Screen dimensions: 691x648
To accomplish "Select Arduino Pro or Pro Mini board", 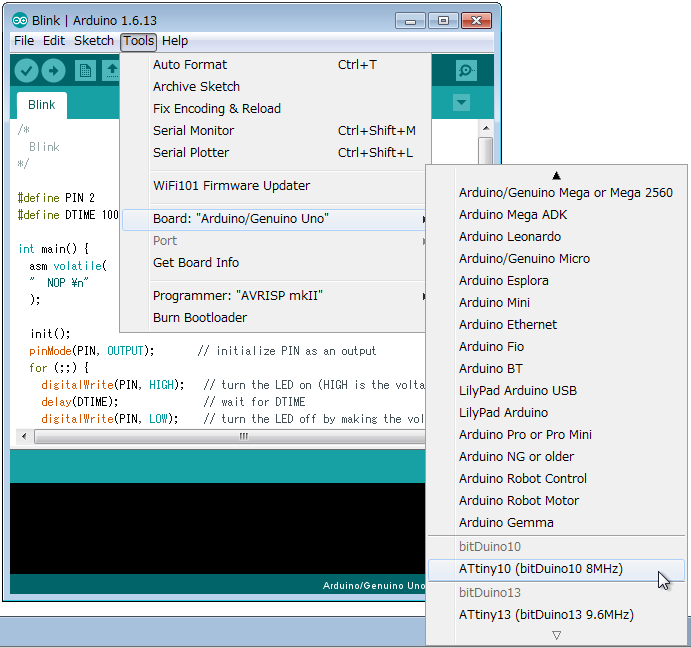I will pyautogui.click(x=557, y=435).
